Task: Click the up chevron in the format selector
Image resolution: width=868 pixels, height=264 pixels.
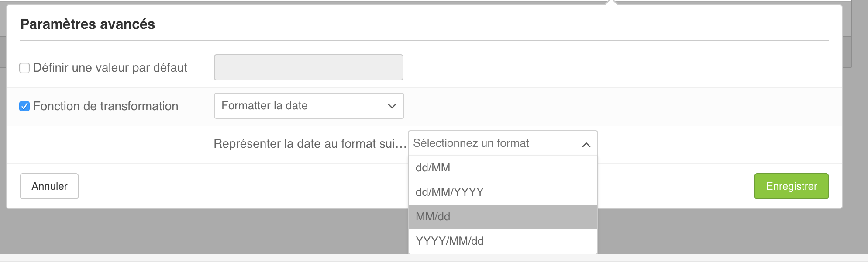Action: [586, 145]
